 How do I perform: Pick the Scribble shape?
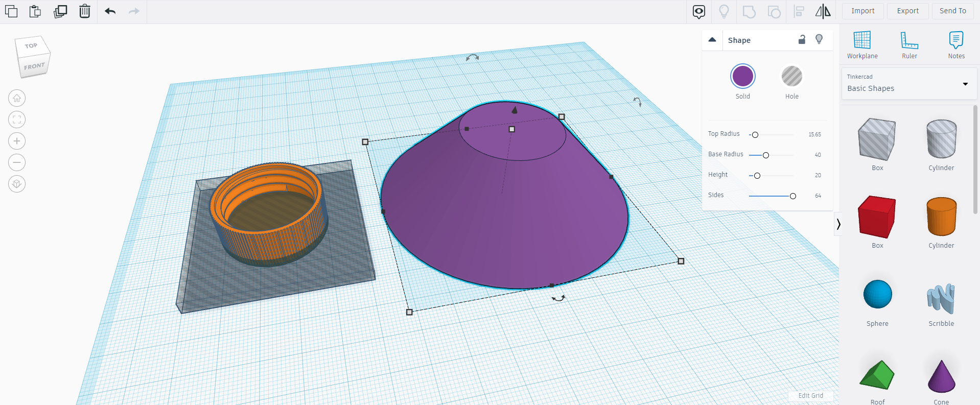click(x=941, y=298)
